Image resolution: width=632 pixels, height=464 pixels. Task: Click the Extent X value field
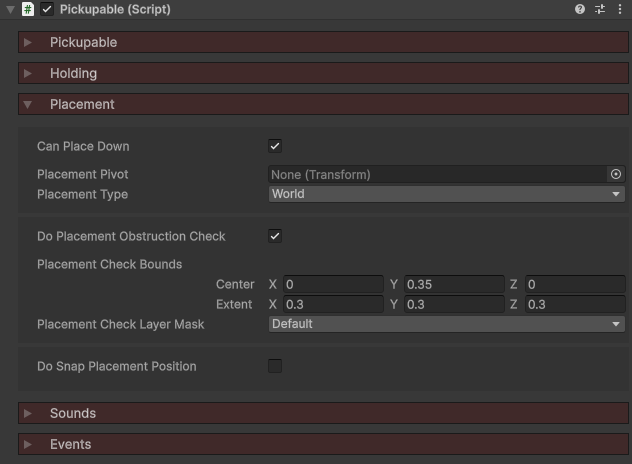[x=333, y=304]
